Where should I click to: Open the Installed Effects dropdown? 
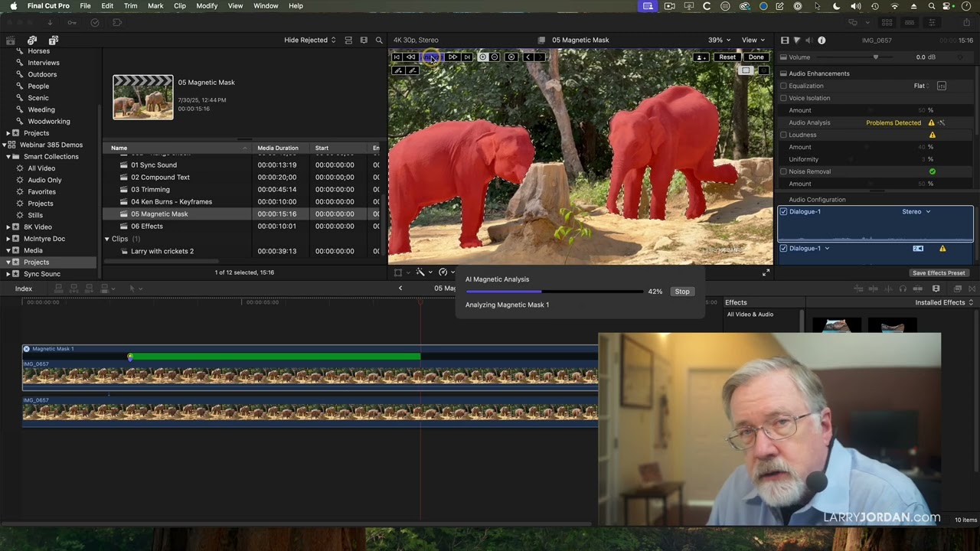pos(944,302)
